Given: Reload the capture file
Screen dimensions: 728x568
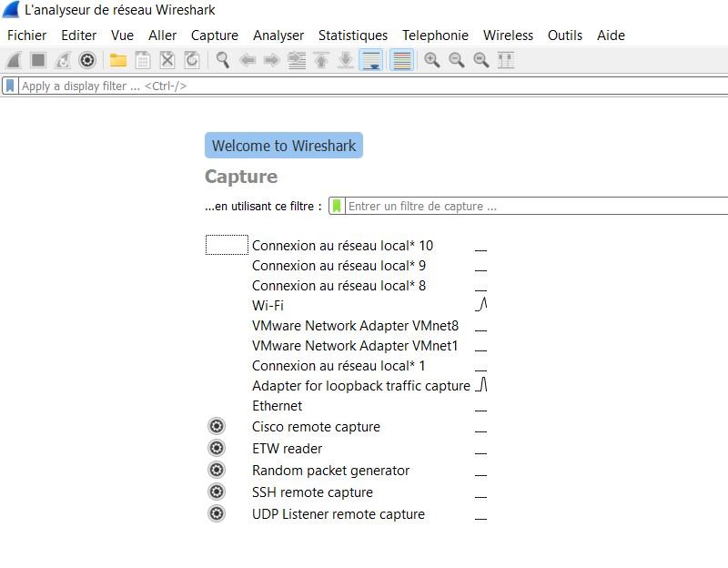Looking at the screenshot, I should click(x=192, y=60).
